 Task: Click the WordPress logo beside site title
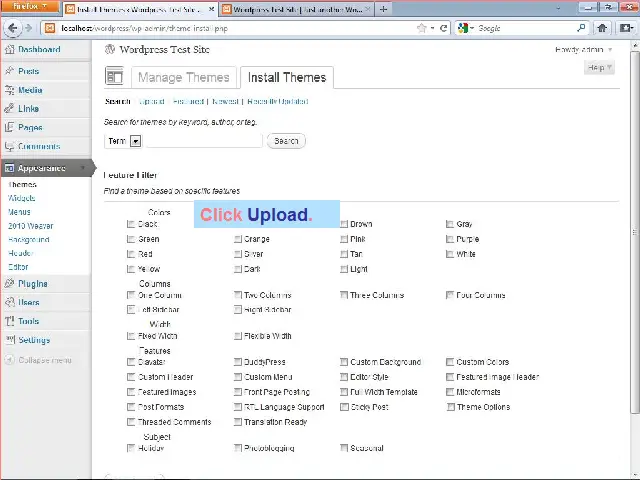pos(110,49)
